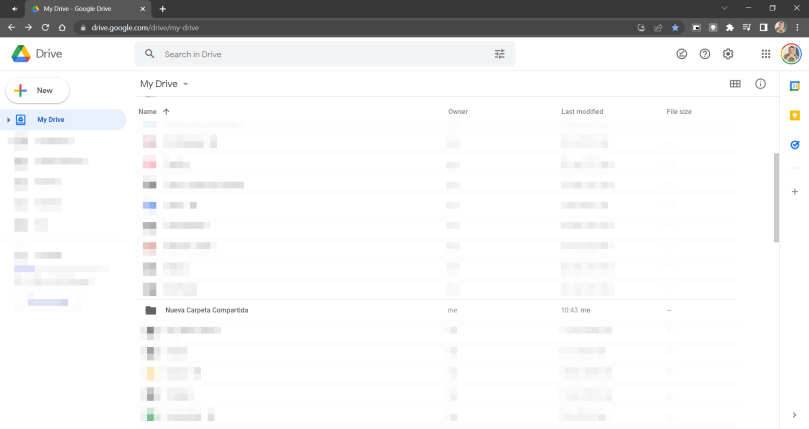Bookmark this page star icon
Screen dimensions: 809x429
point(675,27)
